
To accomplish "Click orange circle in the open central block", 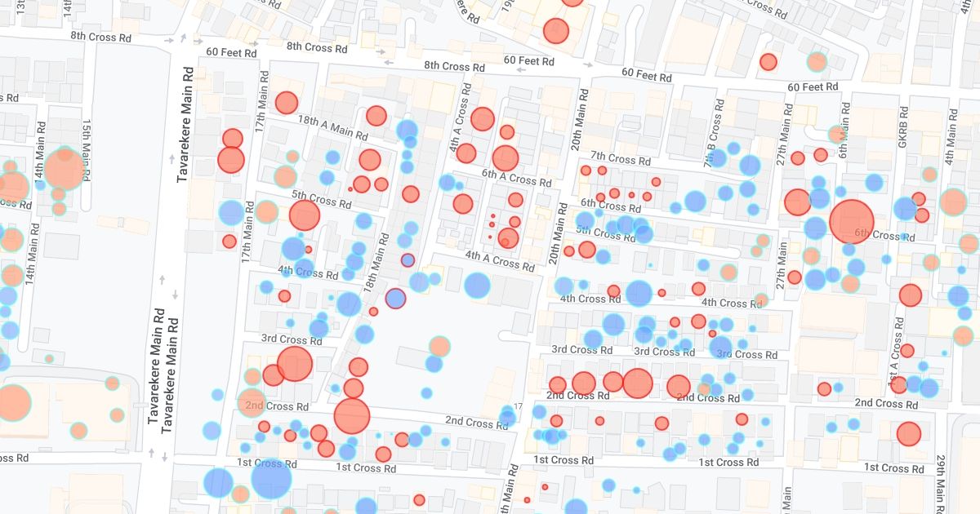I will coord(439,346).
